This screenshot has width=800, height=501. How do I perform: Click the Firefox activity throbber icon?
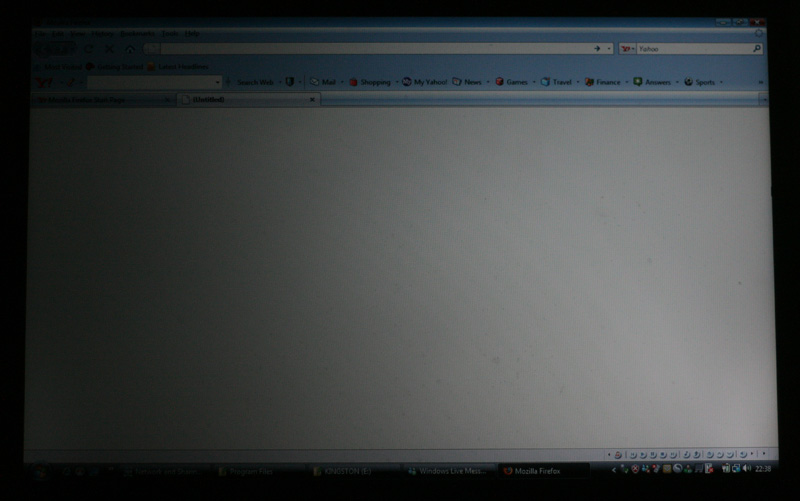pyautogui.click(x=759, y=33)
